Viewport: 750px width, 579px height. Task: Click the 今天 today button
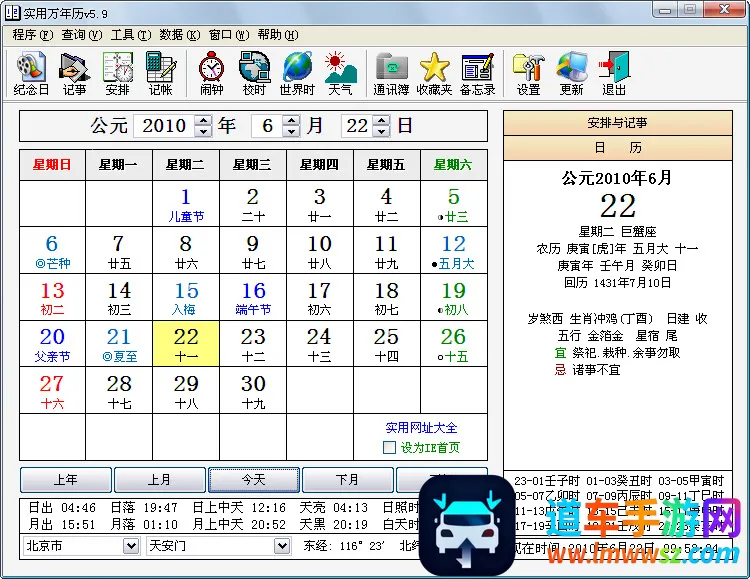[x=254, y=480]
